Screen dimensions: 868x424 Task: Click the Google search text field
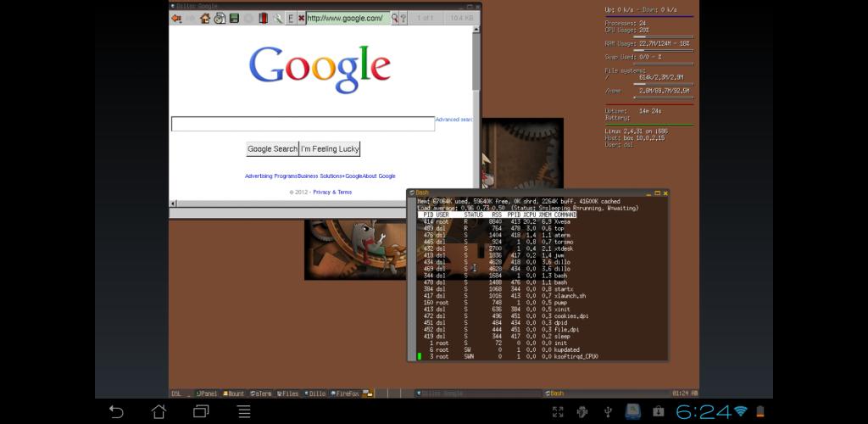pyautogui.click(x=303, y=124)
